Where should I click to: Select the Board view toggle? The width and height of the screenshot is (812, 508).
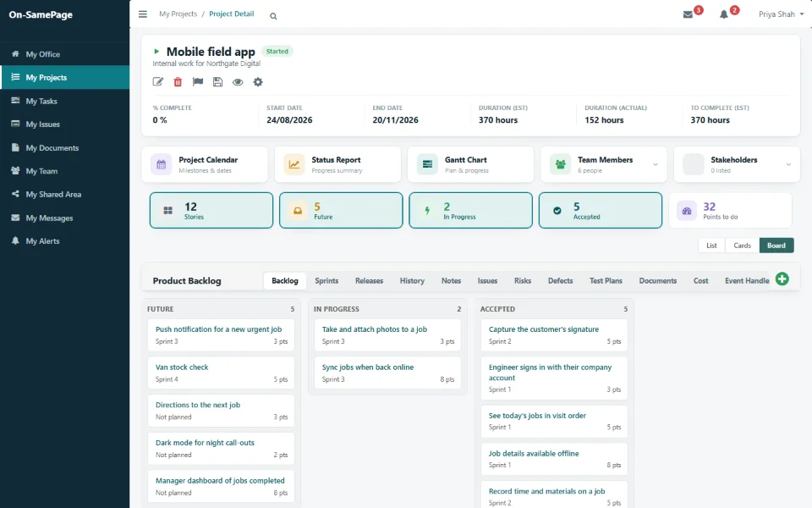(776, 246)
